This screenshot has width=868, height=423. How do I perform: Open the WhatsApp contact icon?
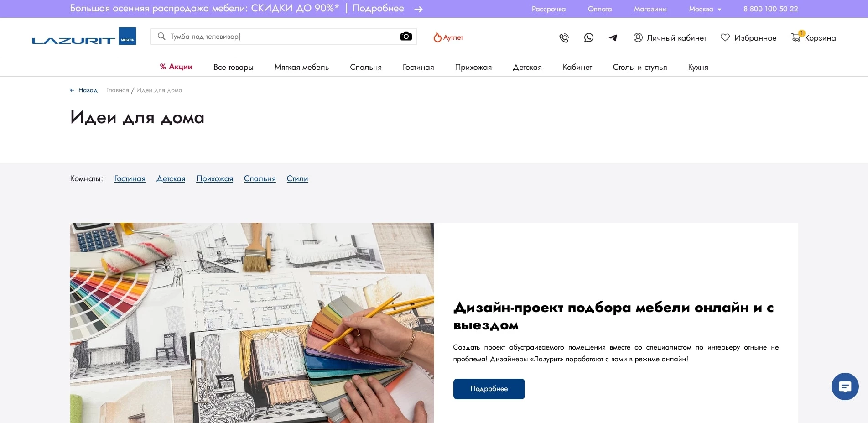pyautogui.click(x=588, y=37)
